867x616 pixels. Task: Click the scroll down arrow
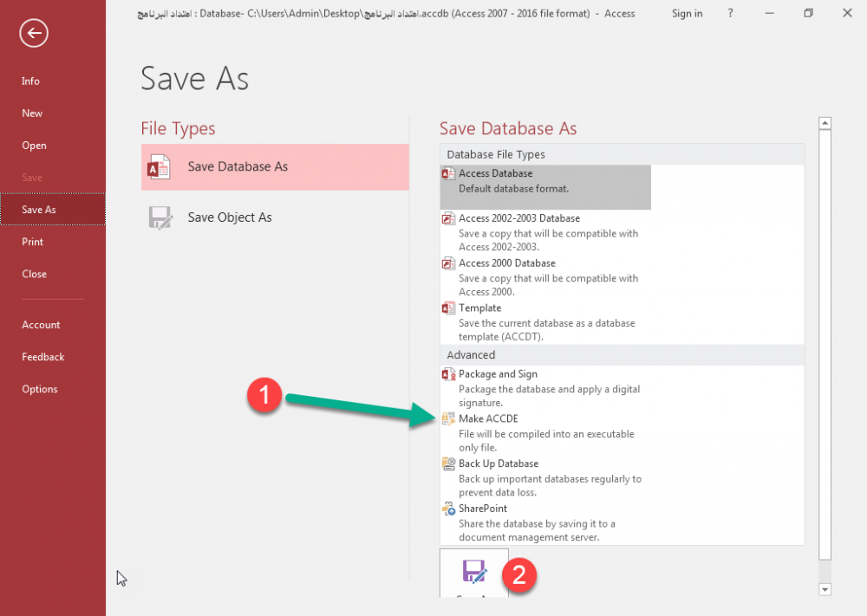tap(825, 589)
